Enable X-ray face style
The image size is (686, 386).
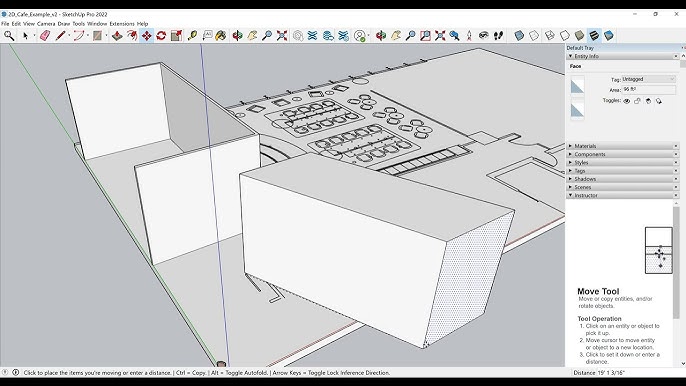coord(519,35)
